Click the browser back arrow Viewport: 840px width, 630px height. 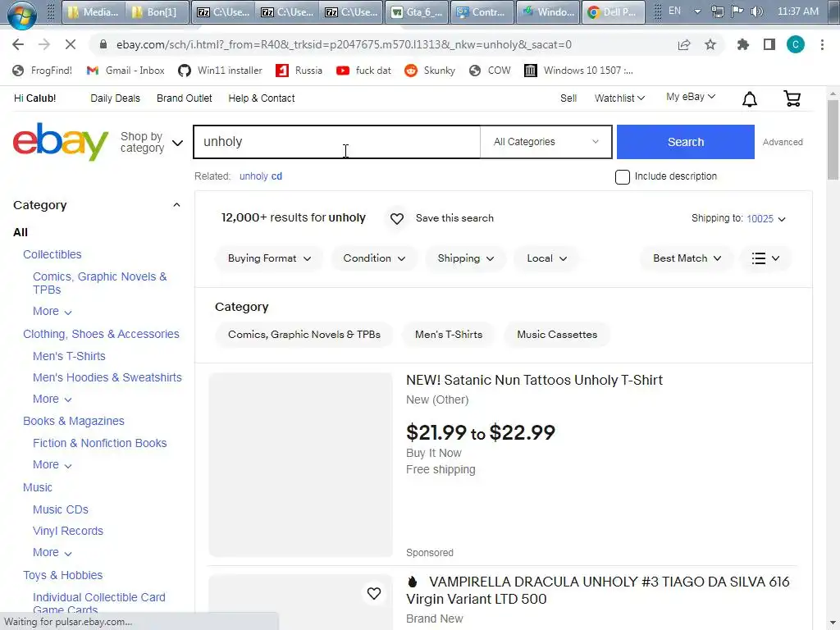[x=18, y=44]
